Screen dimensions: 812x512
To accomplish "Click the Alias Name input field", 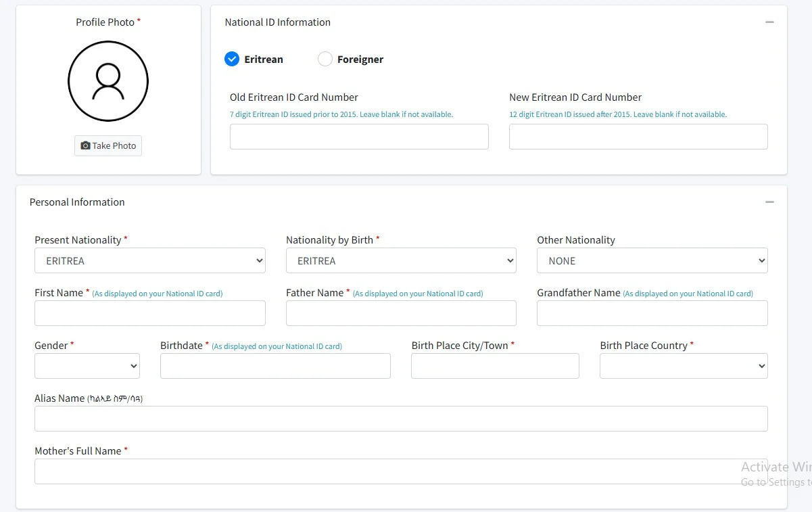I will coord(401,419).
